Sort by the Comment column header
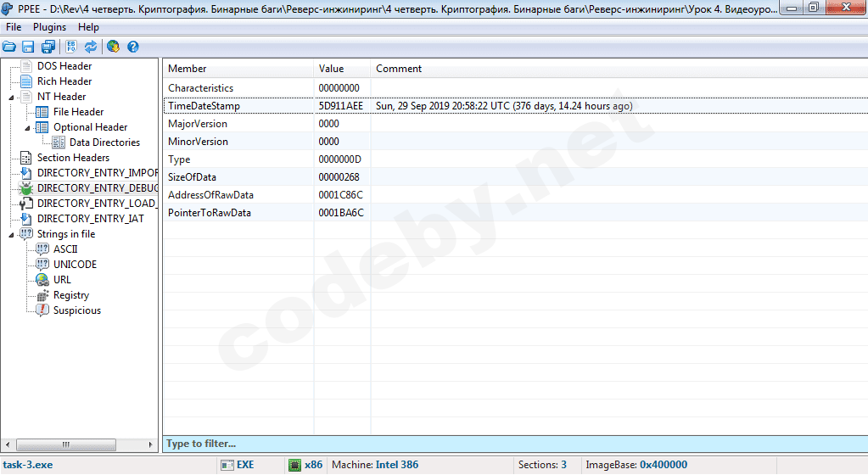Viewport: 868px width, 475px height. pos(619,69)
